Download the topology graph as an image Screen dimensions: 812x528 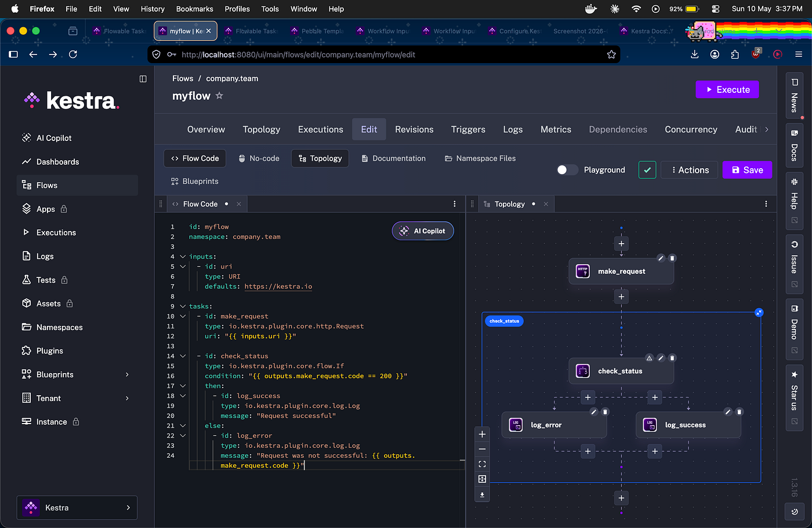coord(482,494)
